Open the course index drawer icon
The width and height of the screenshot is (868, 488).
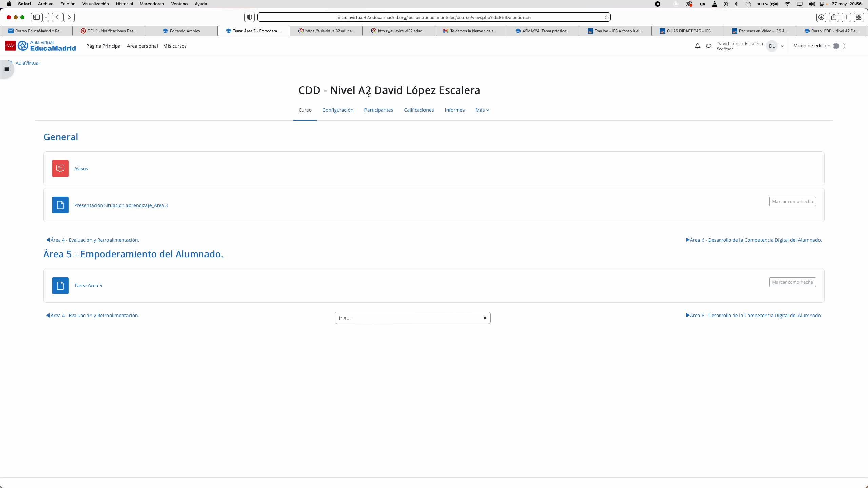(x=6, y=69)
